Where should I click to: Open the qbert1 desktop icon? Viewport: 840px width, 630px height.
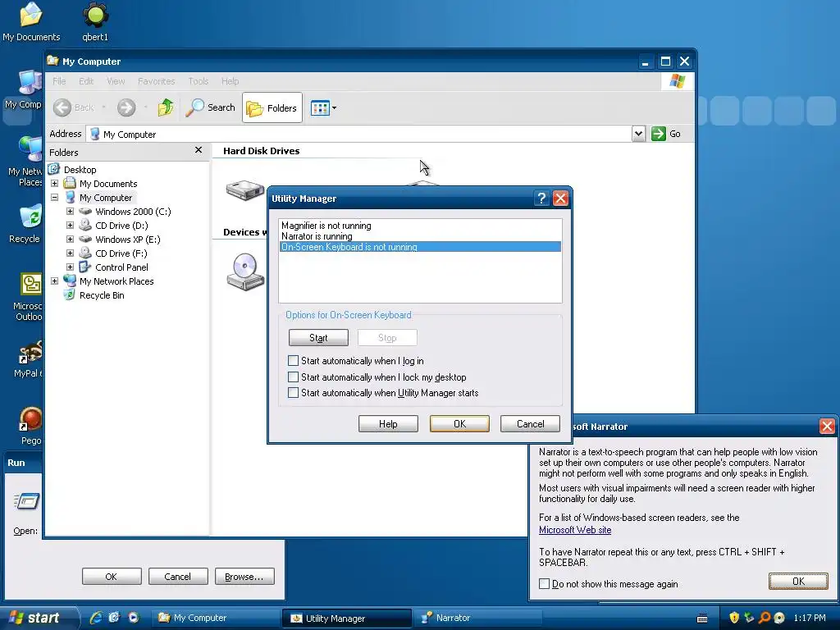pyautogui.click(x=95, y=22)
